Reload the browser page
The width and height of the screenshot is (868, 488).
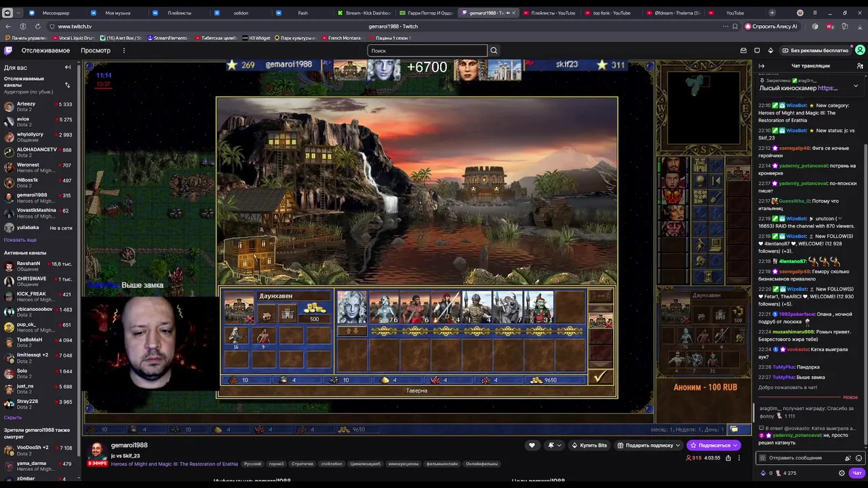[x=38, y=26]
